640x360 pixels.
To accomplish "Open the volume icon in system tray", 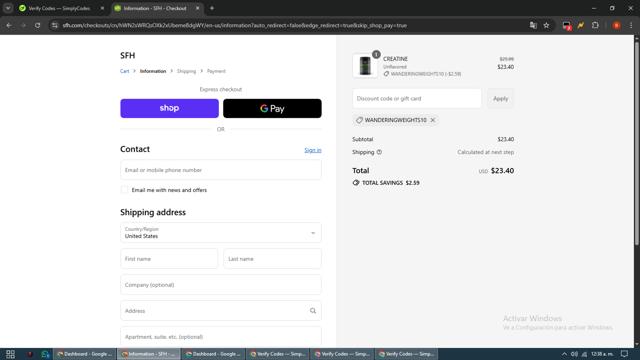I will coord(574,354).
